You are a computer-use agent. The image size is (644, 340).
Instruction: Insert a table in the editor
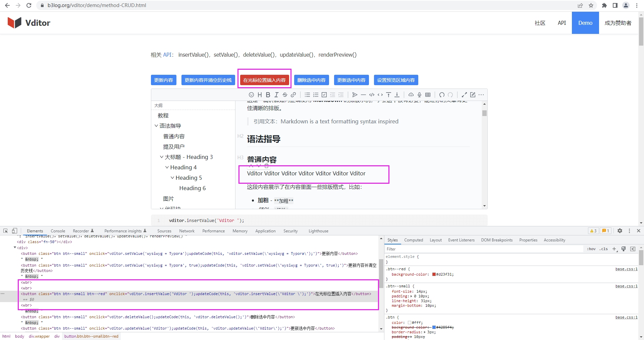tap(428, 95)
